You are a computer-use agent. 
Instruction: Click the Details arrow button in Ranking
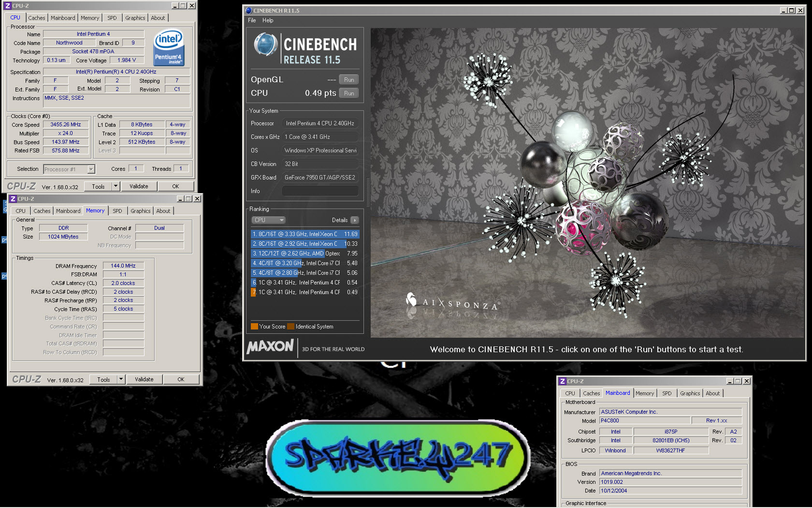pos(355,220)
